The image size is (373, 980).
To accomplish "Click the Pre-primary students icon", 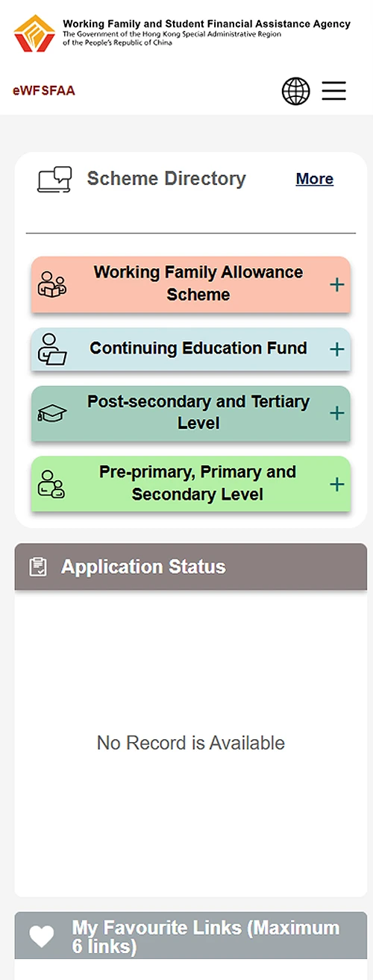I will 51,484.
